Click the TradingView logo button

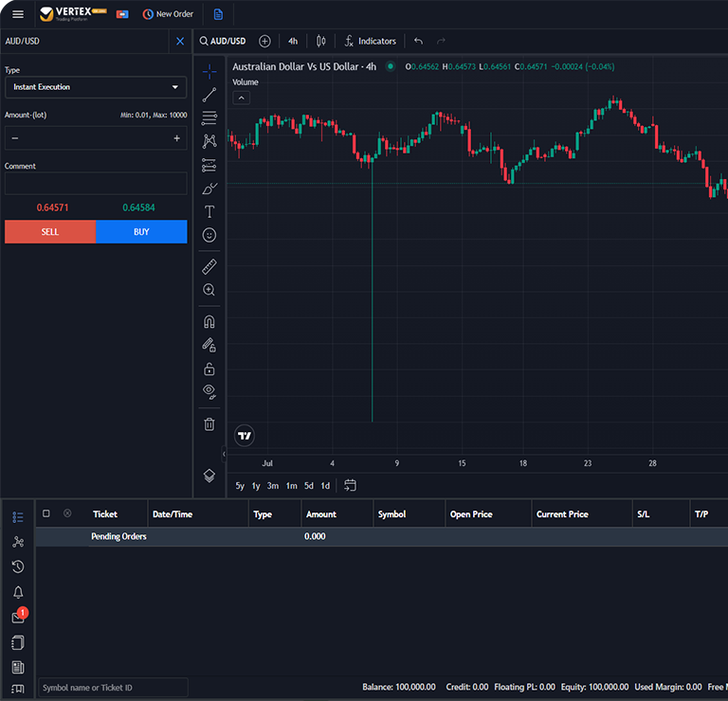245,436
